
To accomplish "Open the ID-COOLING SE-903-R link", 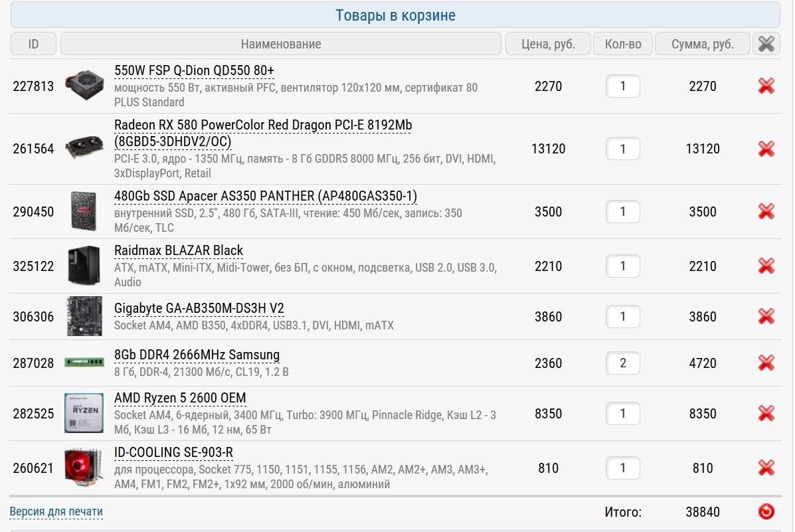I will (x=173, y=452).
